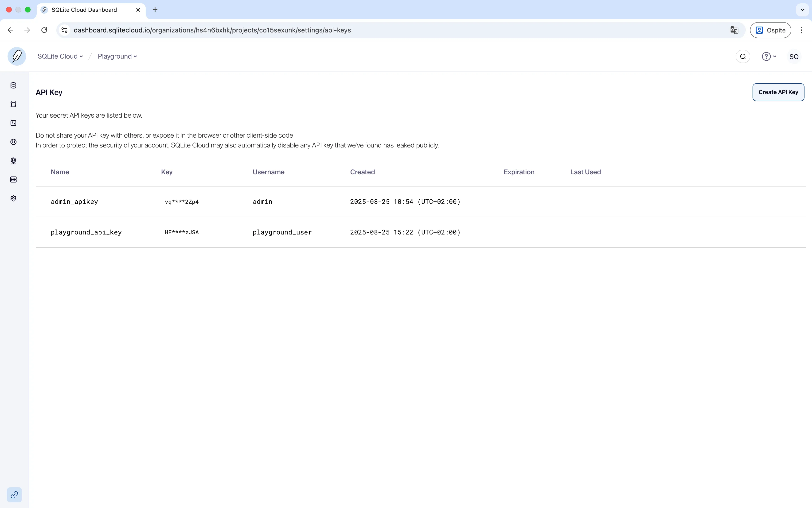The image size is (812, 508).
Task: Click the Last Used column header
Action: pos(585,172)
